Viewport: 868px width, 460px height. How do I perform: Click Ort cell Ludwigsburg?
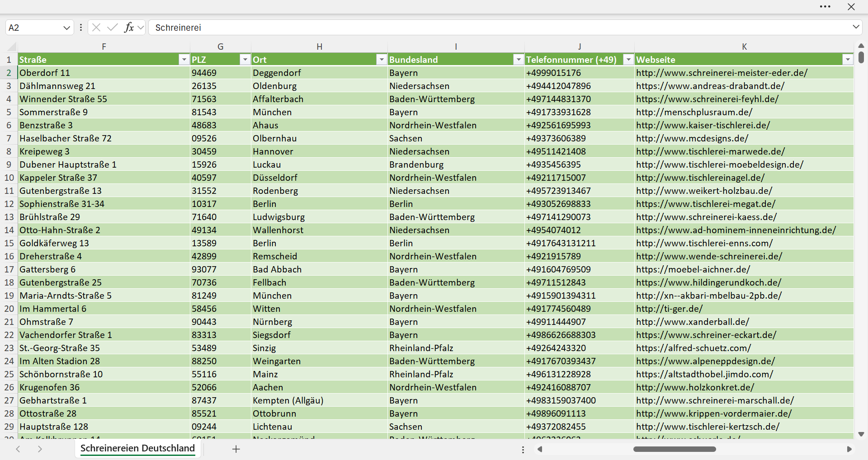click(x=319, y=217)
